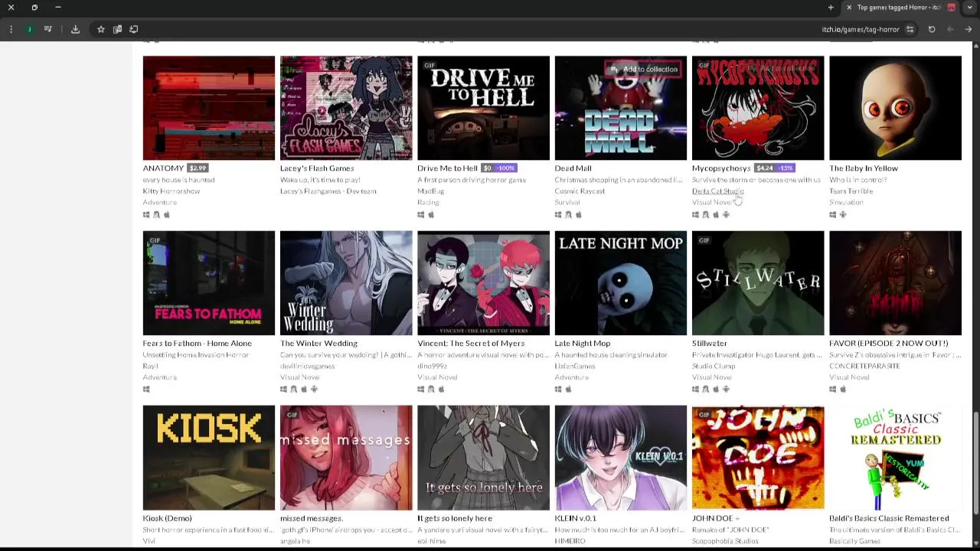Click the Linux icon under Vincent: The Secret of Myers
The height and width of the screenshot is (551, 980).
click(x=431, y=390)
